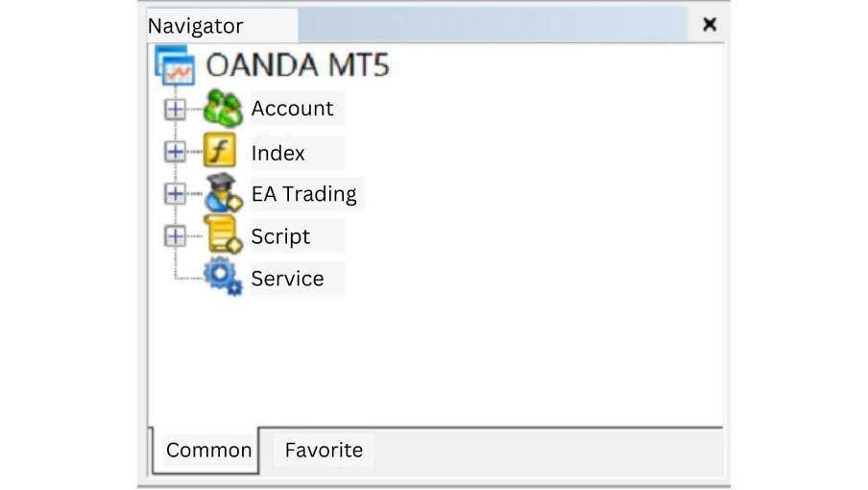Close the Navigator panel
The image size is (868, 490).
click(710, 25)
